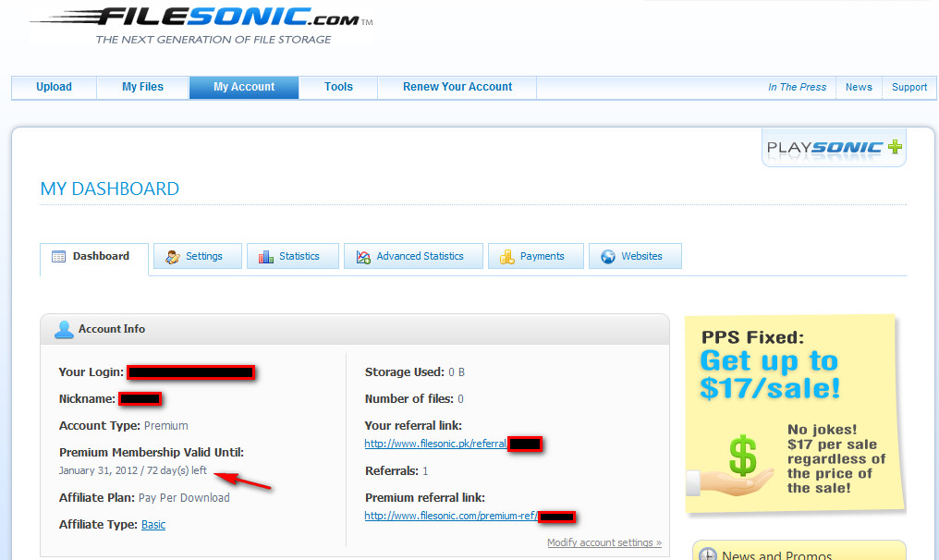Image resolution: width=939 pixels, height=560 pixels.
Task: Open the Upload menu
Action: [54, 87]
